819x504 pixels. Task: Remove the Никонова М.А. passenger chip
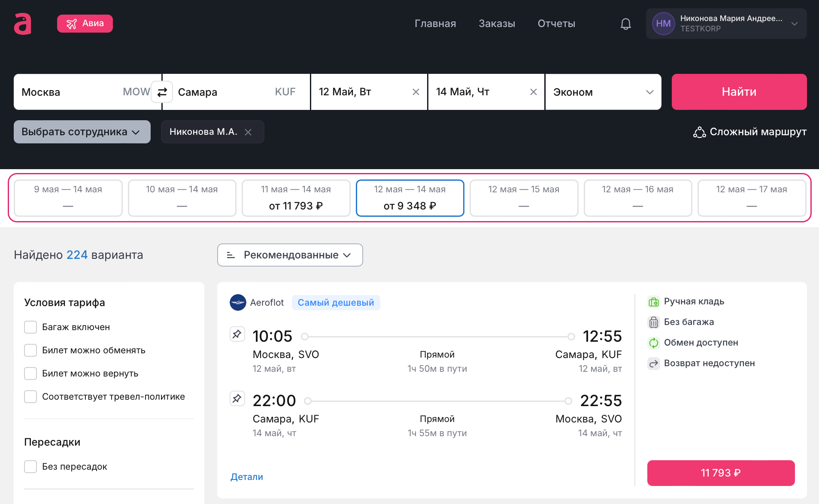248,132
